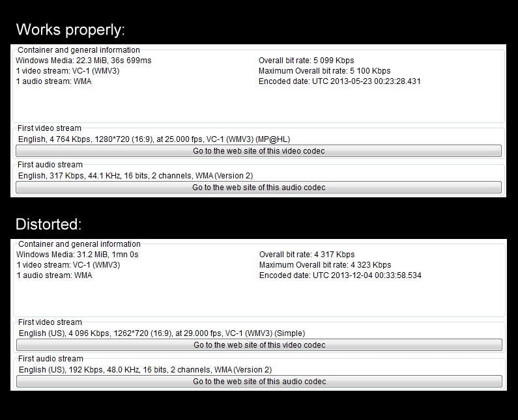Screen dimensions: 518x420
Task: Click the 1262*720 29.000 fps video stream details
Action: 162,333
